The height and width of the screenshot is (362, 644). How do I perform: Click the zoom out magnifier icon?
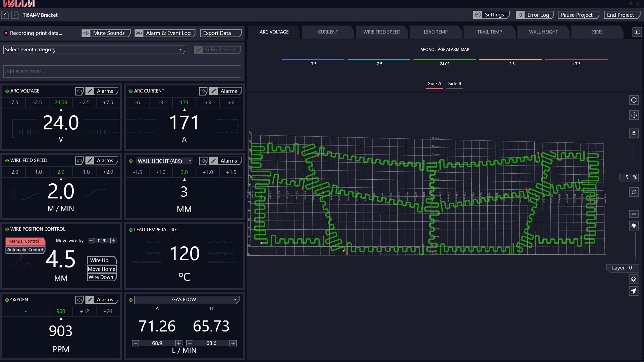tap(634, 192)
